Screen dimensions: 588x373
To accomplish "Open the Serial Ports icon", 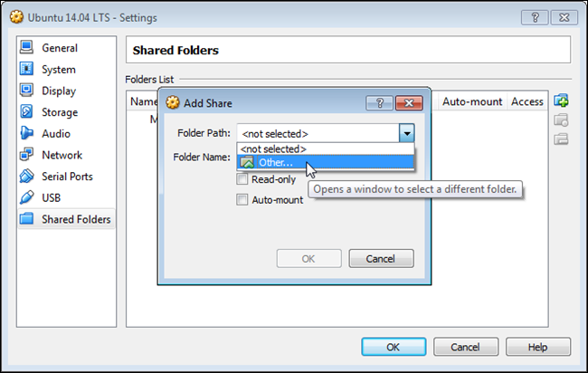I will tap(26, 177).
